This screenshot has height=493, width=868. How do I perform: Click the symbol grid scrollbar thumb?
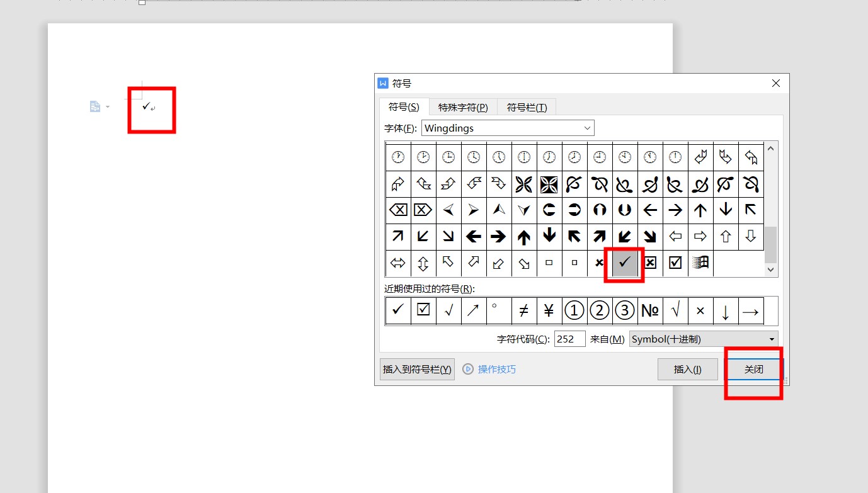coord(771,245)
